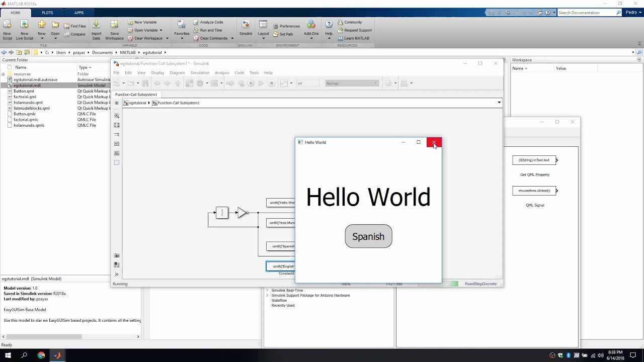Select Button.qml file in Current Folder
The width and height of the screenshot is (644, 362).
coord(24,91)
